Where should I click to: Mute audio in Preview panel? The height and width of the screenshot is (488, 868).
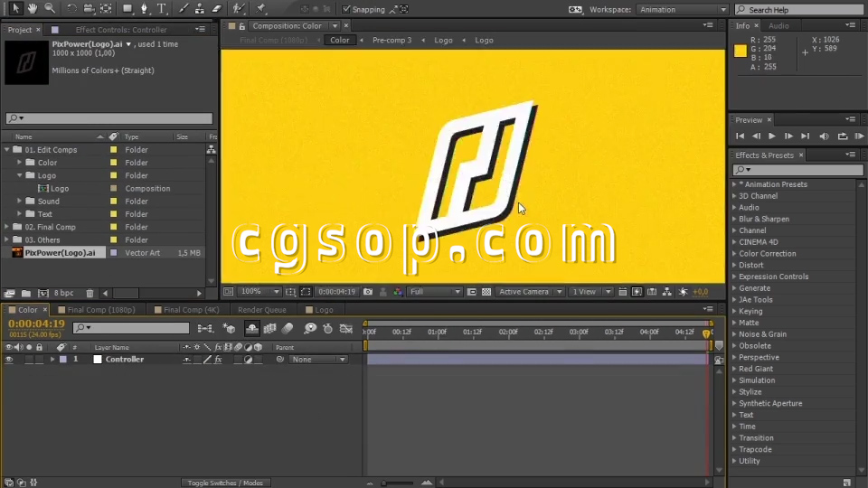[x=825, y=136]
